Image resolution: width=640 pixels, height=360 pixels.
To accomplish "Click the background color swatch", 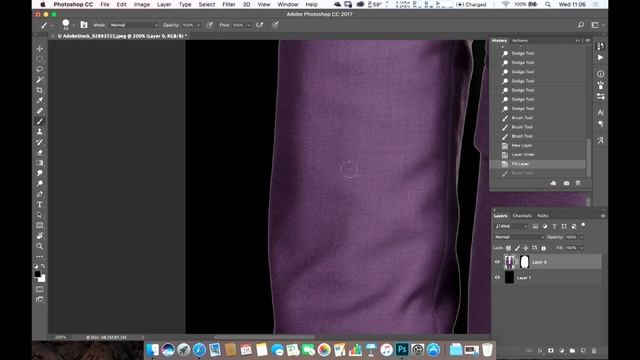I will (42, 279).
